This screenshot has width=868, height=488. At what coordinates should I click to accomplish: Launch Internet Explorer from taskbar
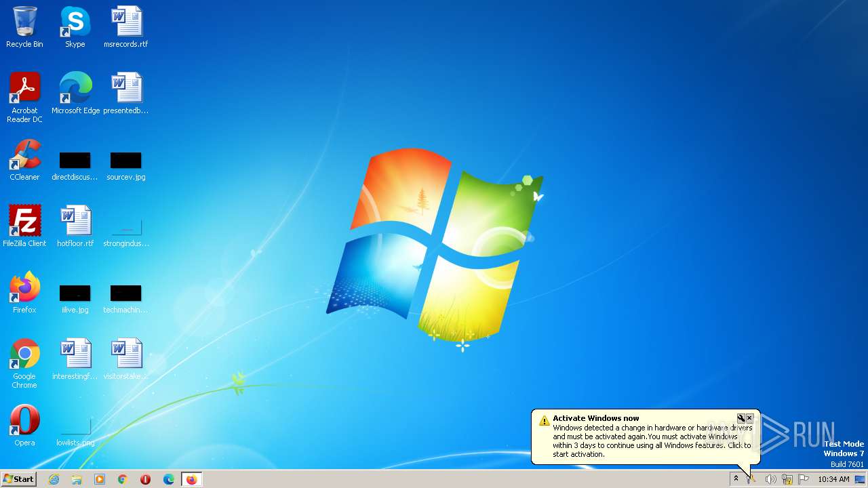coord(54,479)
